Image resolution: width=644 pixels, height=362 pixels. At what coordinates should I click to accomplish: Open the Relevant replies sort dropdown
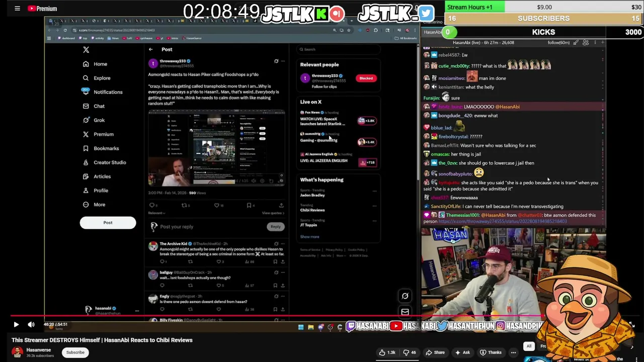click(156, 213)
